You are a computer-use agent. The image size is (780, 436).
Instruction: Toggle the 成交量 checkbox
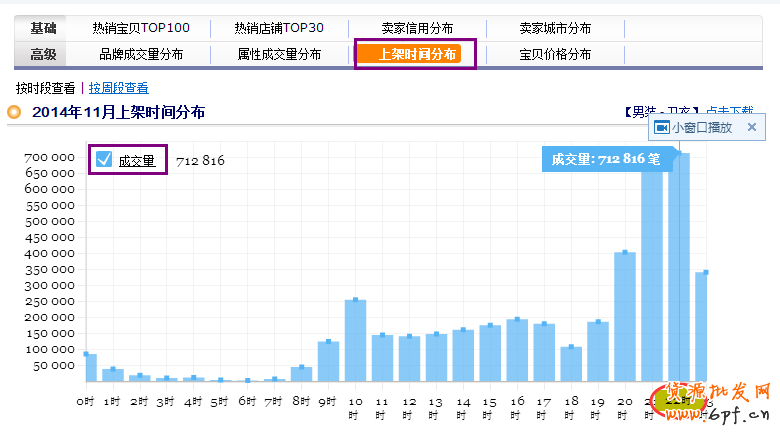[104, 159]
